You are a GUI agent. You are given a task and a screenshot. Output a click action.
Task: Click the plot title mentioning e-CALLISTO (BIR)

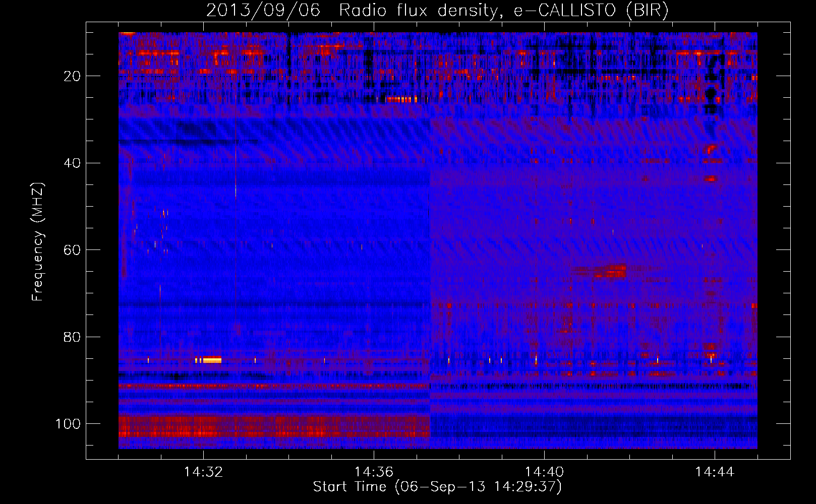[437, 11]
